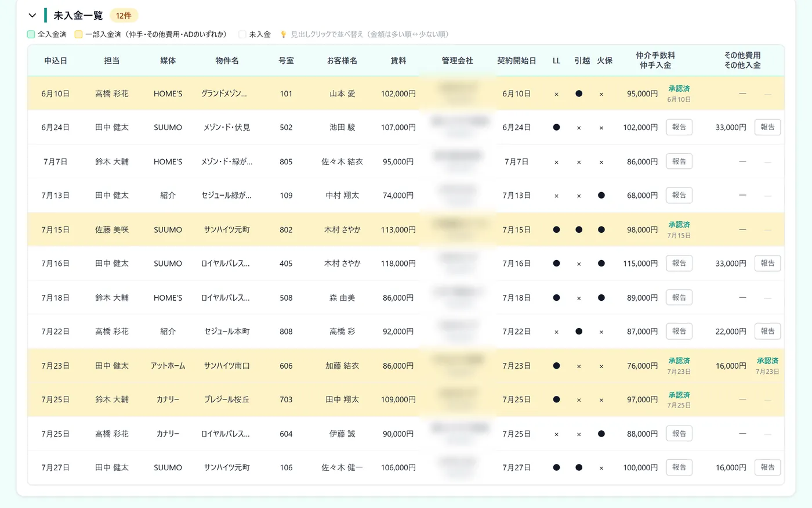Click room number 508
The image size is (812, 508).
286,298
